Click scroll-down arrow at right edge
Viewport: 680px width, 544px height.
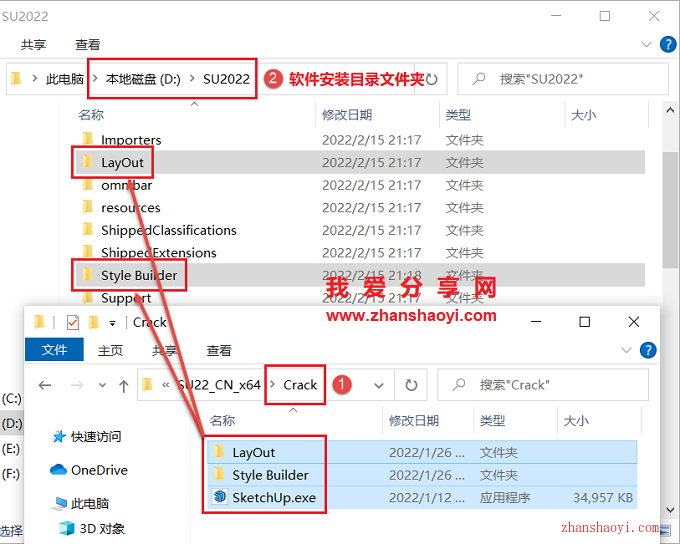click(670, 510)
